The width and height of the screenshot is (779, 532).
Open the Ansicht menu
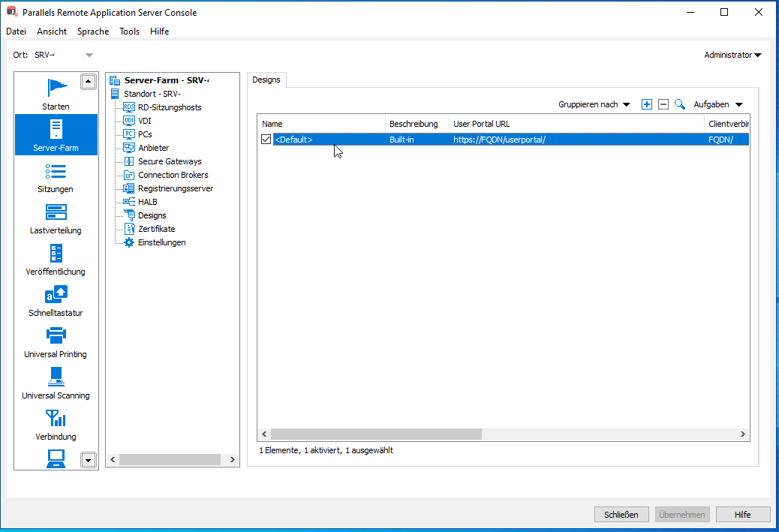[x=52, y=31]
